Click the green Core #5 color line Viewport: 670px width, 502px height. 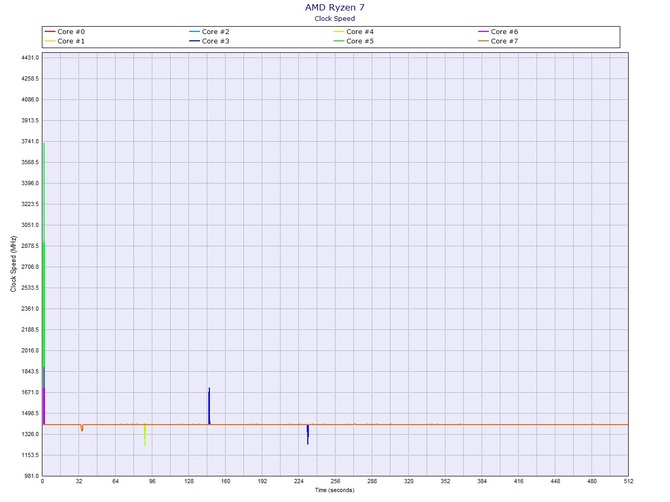(339, 41)
